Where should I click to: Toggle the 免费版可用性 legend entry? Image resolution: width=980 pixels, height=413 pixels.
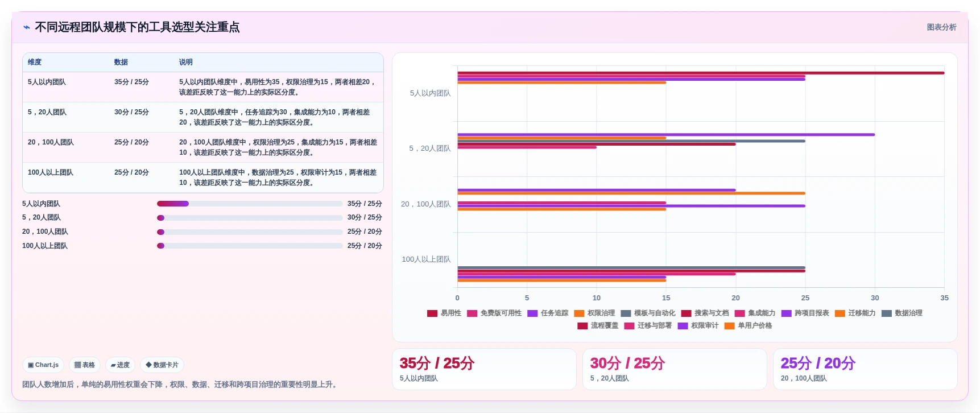click(494, 313)
